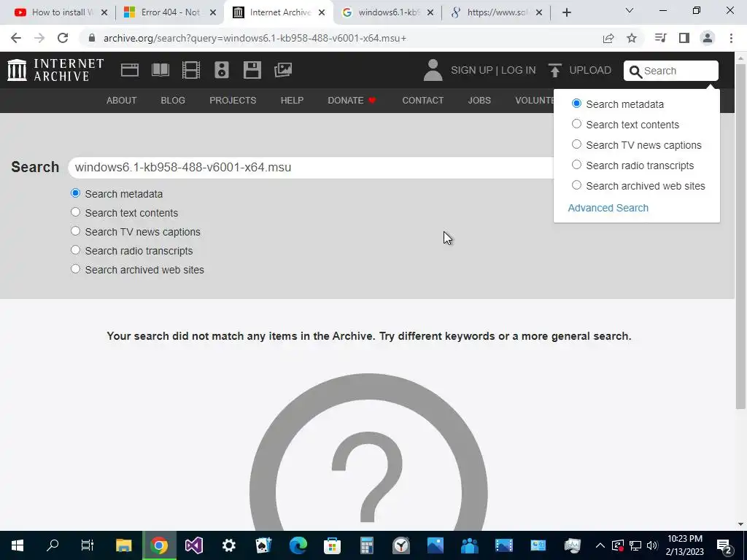The width and height of the screenshot is (747, 560).
Task: Reload the page with the refresh icon
Action: [x=63, y=38]
